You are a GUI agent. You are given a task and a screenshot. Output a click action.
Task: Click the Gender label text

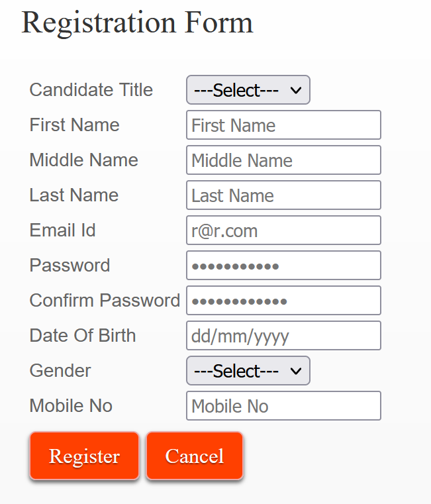(x=60, y=371)
